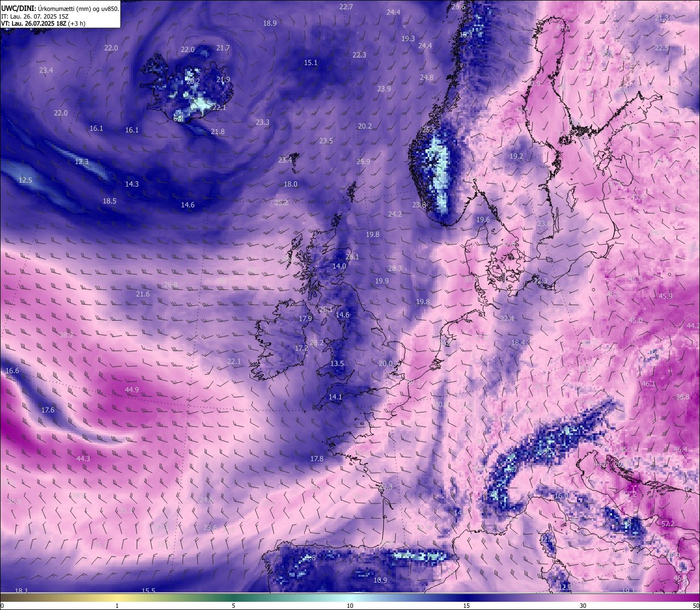Click the 18.0 value north of Scotland
Screen dimensions: 700x610
(290, 184)
